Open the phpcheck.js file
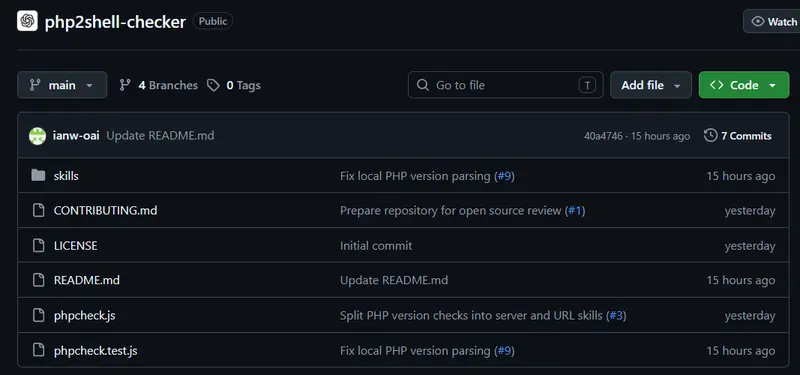 pyautogui.click(x=85, y=316)
